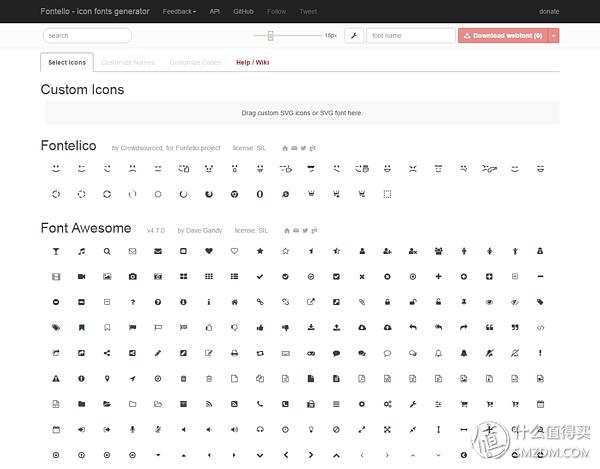Click the icon size slider handle
The height and width of the screenshot is (469, 600).
(x=271, y=36)
